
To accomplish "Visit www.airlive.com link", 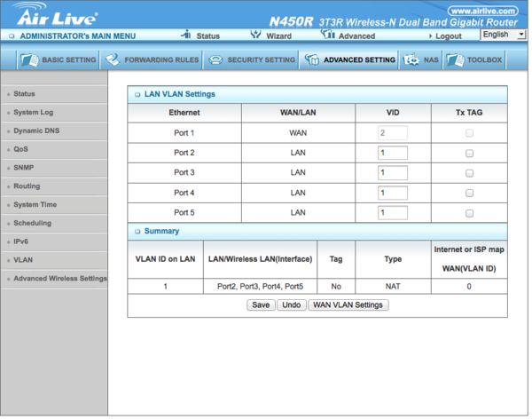I will click(x=483, y=12).
